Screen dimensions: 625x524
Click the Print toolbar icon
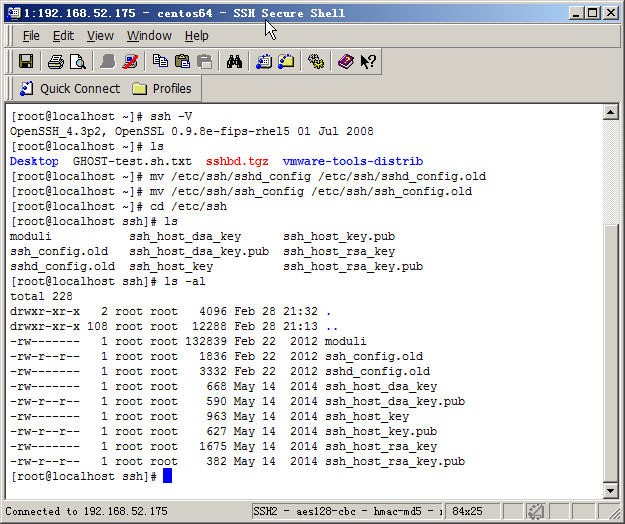click(x=55, y=62)
